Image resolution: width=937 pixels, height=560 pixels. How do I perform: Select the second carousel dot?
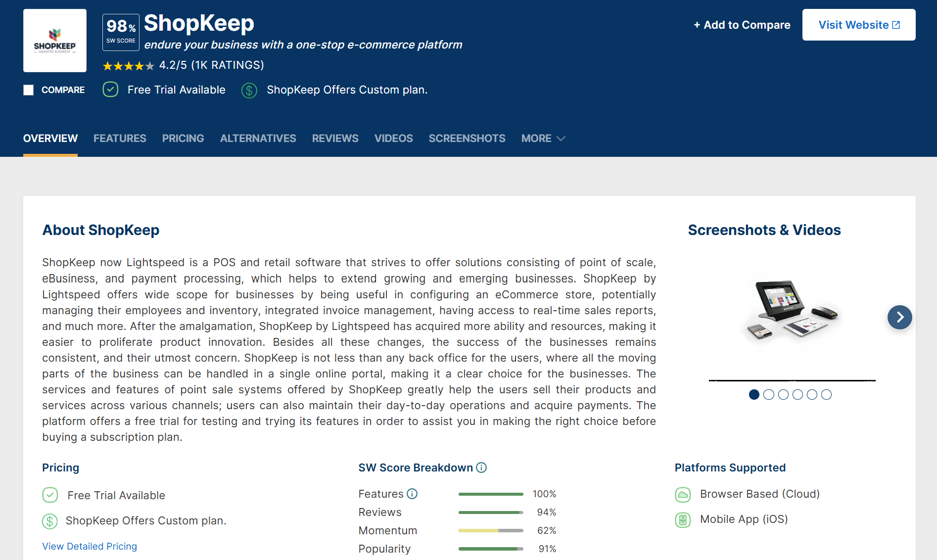tap(769, 394)
